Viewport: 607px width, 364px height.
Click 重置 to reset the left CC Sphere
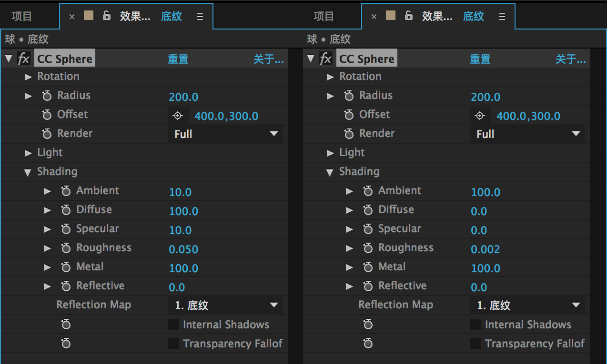coord(178,59)
